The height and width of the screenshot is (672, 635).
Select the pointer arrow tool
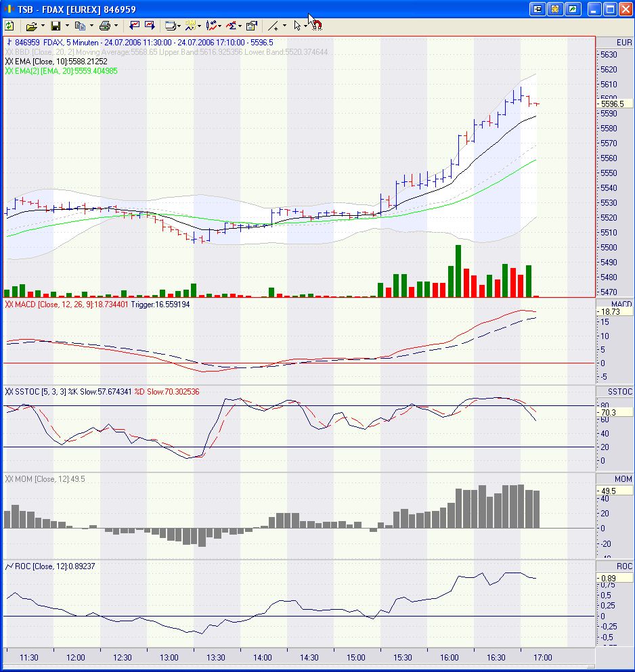pos(298,25)
